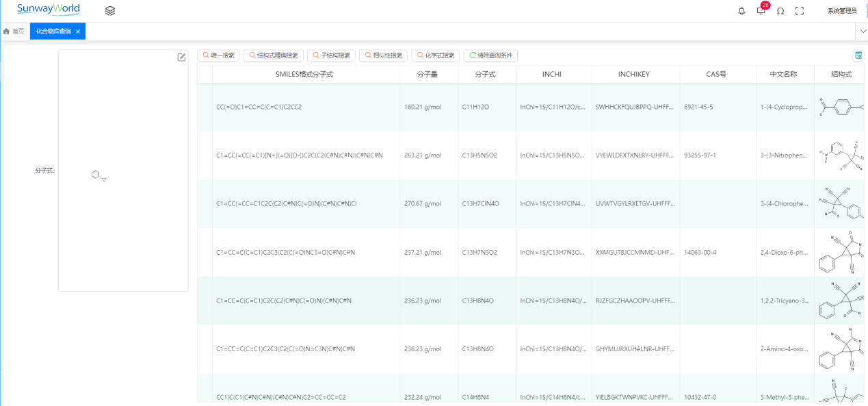Go to the 首页 home tab
The image size is (868, 406).
[x=14, y=31]
